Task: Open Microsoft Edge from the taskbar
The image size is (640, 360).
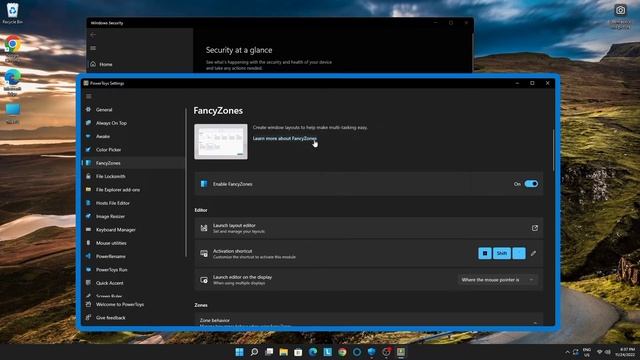Action: pyautogui.click(x=313, y=352)
